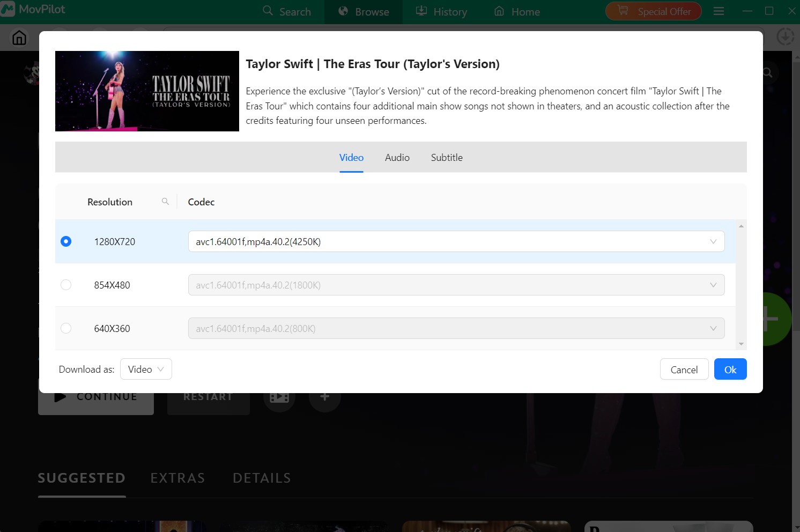This screenshot has width=800, height=532.
Task: Select the 640X360 resolution radio button
Action: click(66, 328)
